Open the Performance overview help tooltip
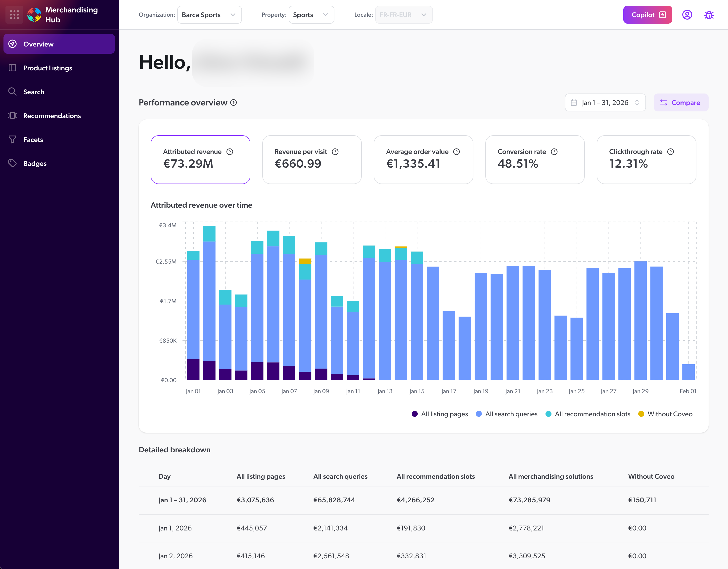728x569 pixels. [x=233, y=103]
